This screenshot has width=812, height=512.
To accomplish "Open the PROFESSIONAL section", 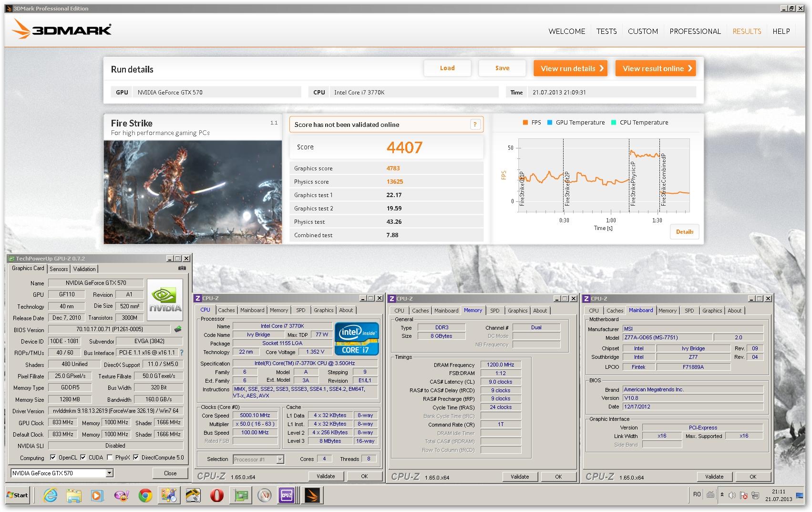I will point(695,31).
